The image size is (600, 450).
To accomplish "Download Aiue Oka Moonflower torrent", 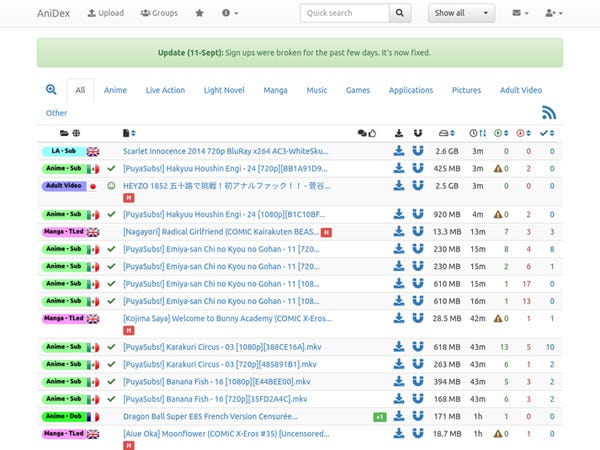I will (x=399, y=433).
